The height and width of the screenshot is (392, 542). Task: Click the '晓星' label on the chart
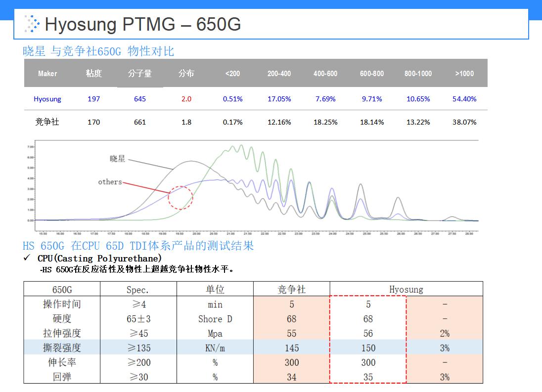point(117,159)
